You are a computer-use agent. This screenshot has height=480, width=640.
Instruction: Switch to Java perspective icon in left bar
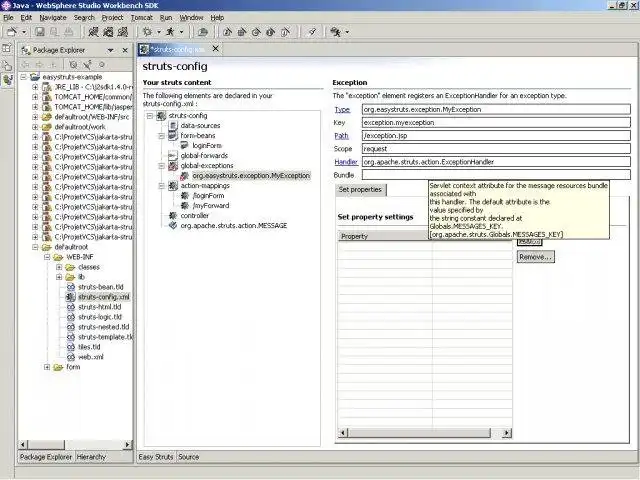7,80
